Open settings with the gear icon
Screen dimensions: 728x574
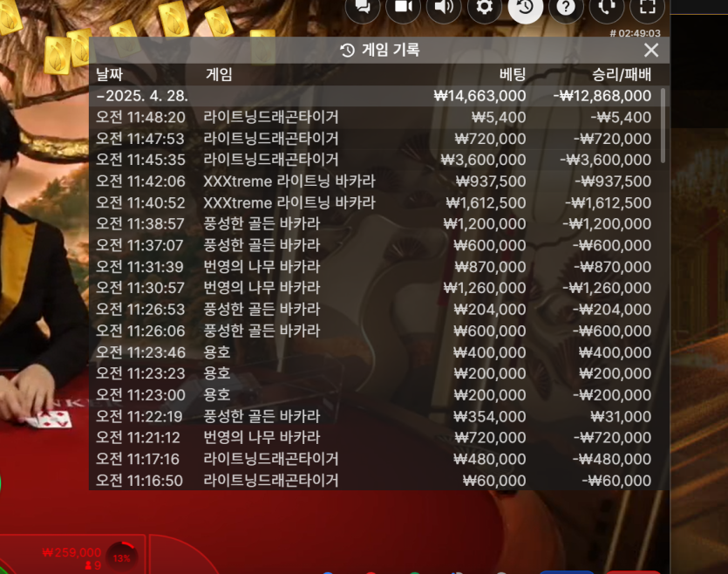[485, 7]
